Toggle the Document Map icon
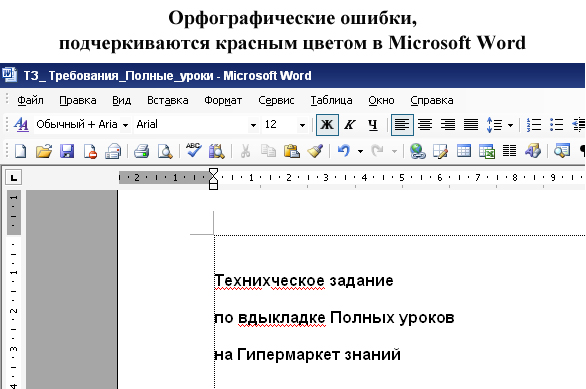Screen dimensions: 586x389 coord(562,151)
